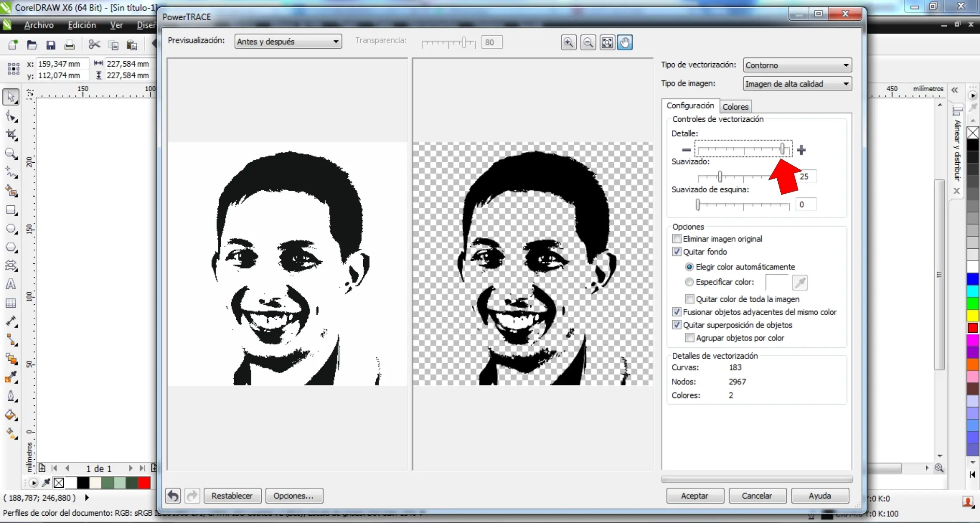
Task: Click the Suavizado de esquina slider handle
Action: 698,204
